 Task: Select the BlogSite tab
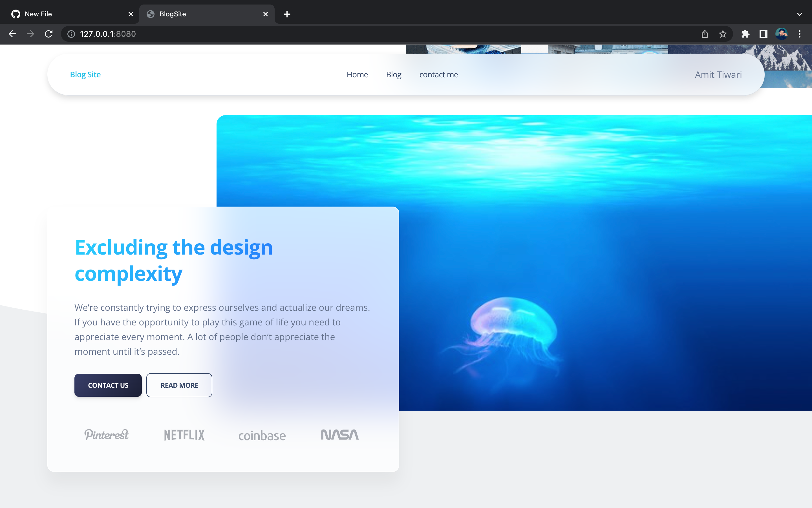(x=207, y=14)
